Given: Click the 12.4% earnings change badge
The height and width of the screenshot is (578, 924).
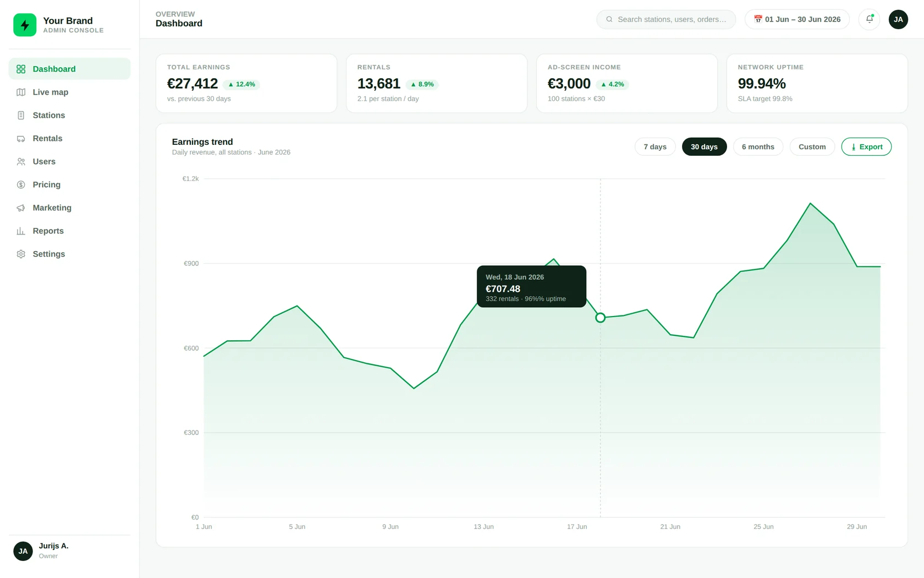Looking at the screenshot, I should point(241,84).
